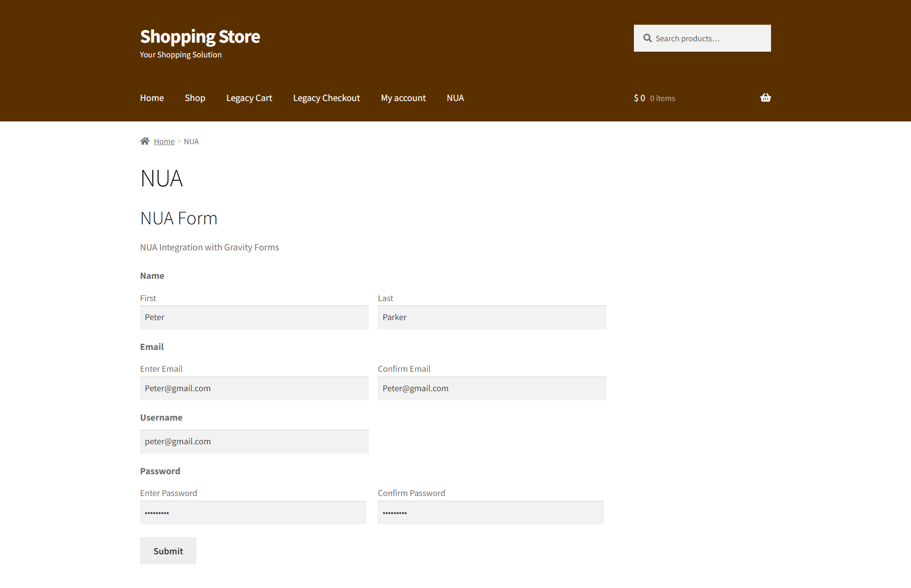Click the Shopping Store site title
The height and width of the screenshot is (588, 911).
200,37
